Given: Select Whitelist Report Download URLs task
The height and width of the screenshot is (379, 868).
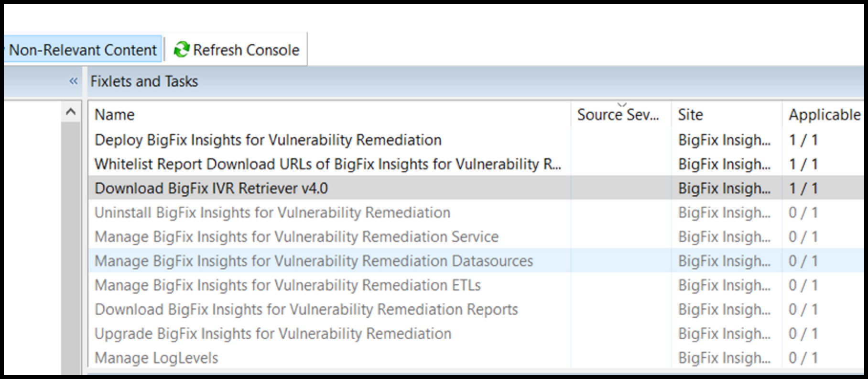Looking at the screenshot, I should [327, 164].
